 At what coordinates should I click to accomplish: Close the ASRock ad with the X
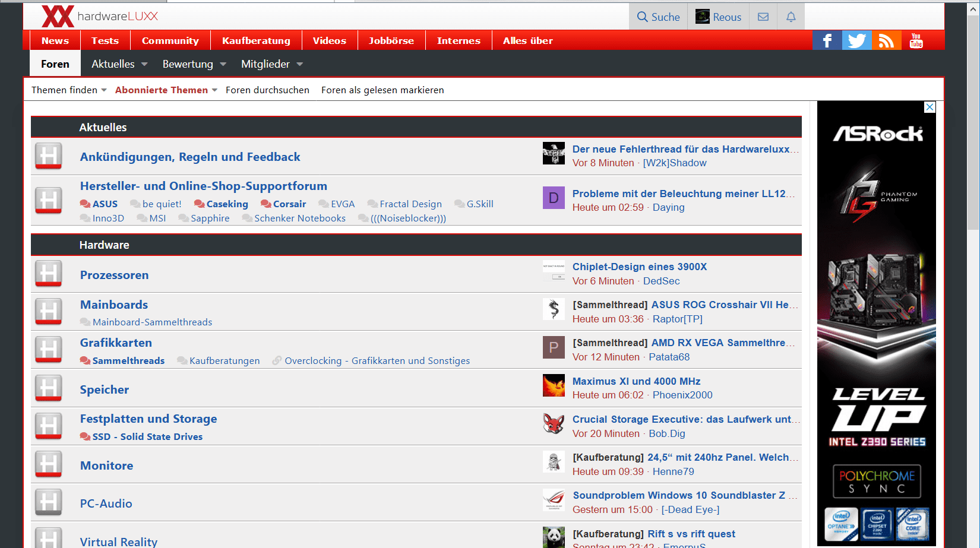click(930, 107)
